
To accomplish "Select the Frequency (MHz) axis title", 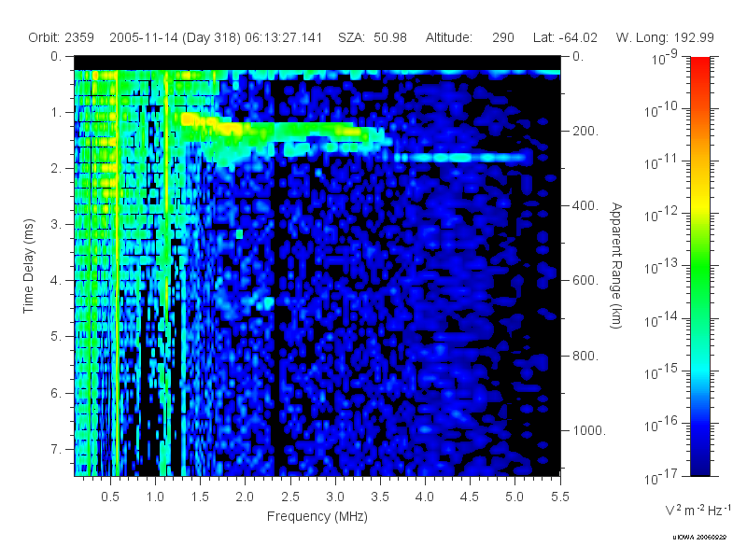I will click(317, 516).
